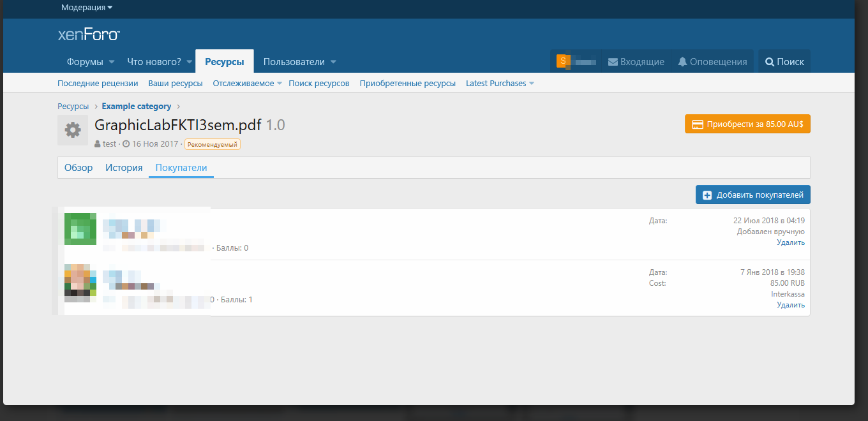Click the Поиск search button

(784, 62)
